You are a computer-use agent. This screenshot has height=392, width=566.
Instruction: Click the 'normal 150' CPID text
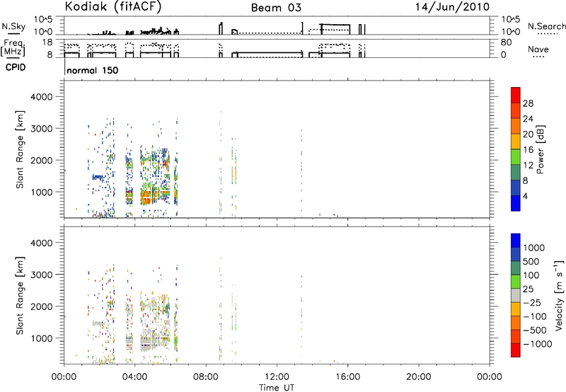[93, 70]
